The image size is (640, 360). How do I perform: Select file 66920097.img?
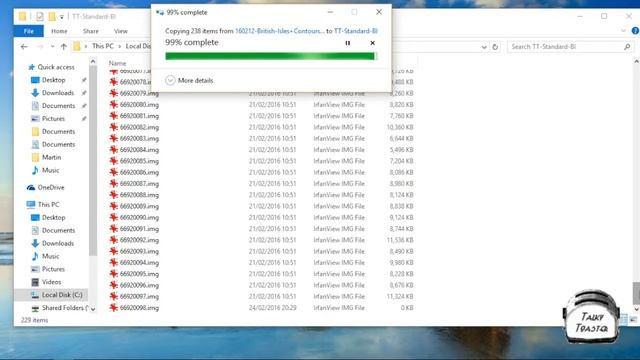(x=139, y=296)
